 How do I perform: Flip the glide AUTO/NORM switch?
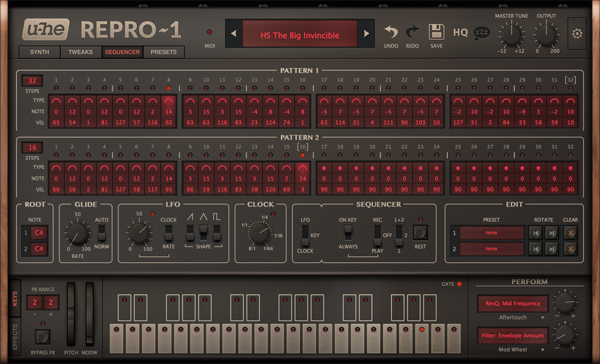pyautogui.click(x=101, y=233)
